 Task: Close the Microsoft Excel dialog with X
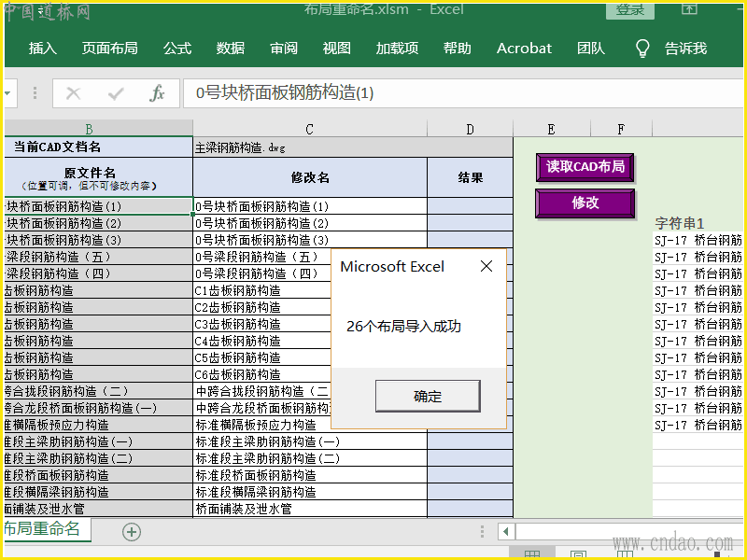pos(486,267)
